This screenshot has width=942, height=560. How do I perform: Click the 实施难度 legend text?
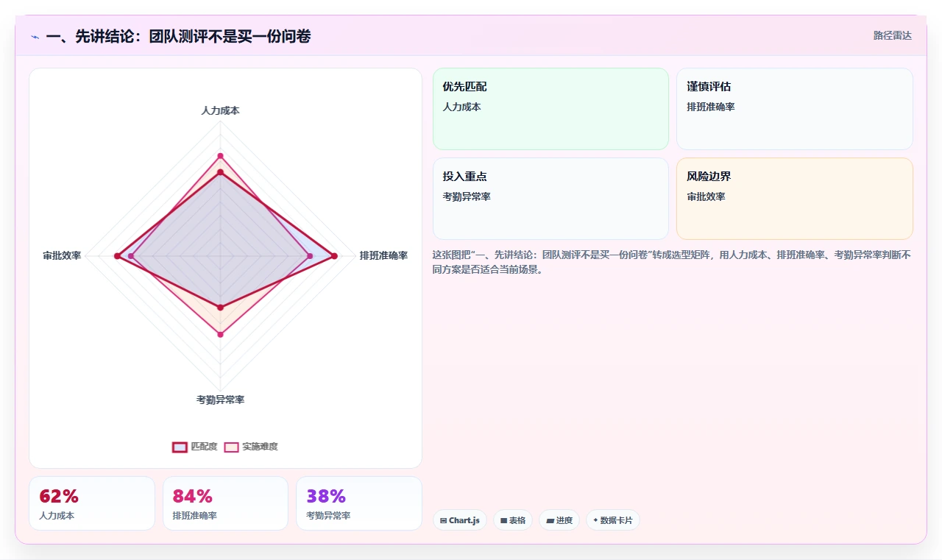point(260,447)
